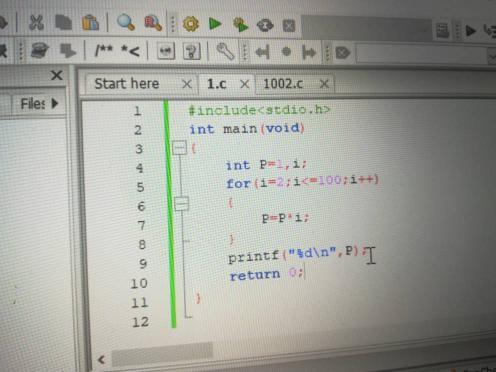Click the wrench settings icon
This screenshot has width=496, height=372.
click(225, 52)
